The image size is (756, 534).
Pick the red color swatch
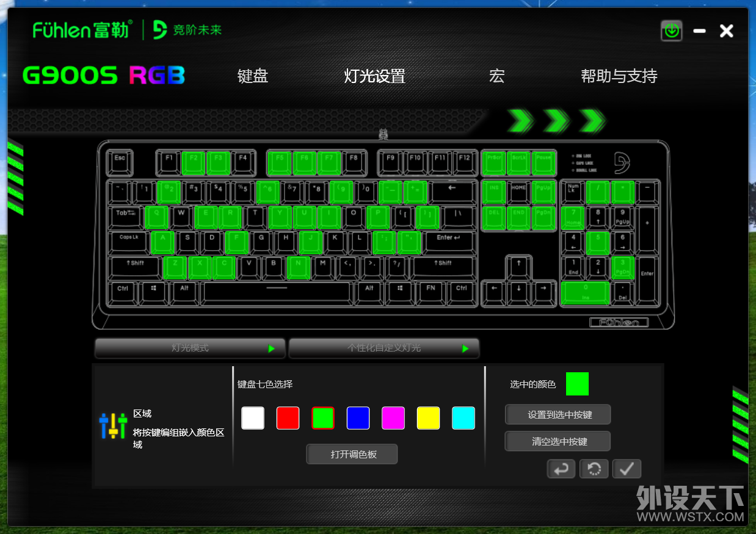click(x=288, y=418)
